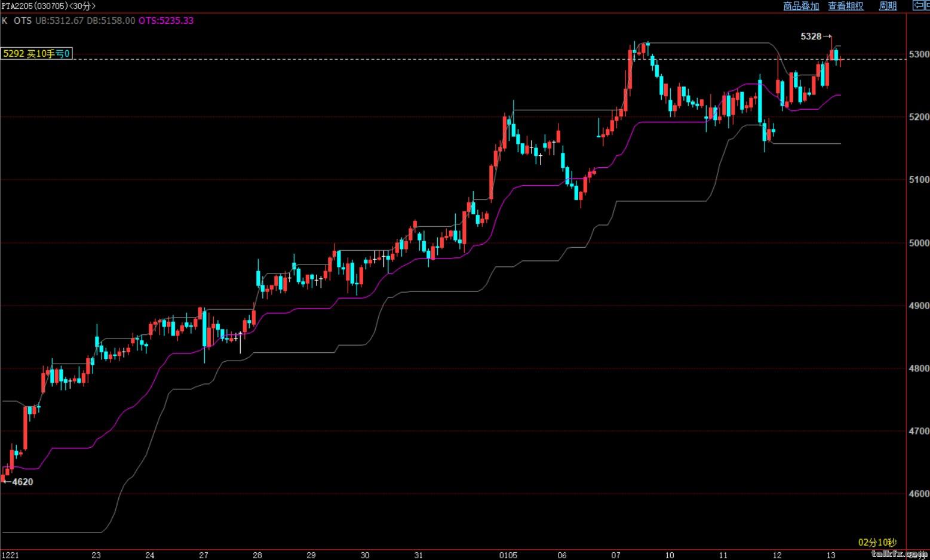Click the 4600 price axis label

coord(919,494)
